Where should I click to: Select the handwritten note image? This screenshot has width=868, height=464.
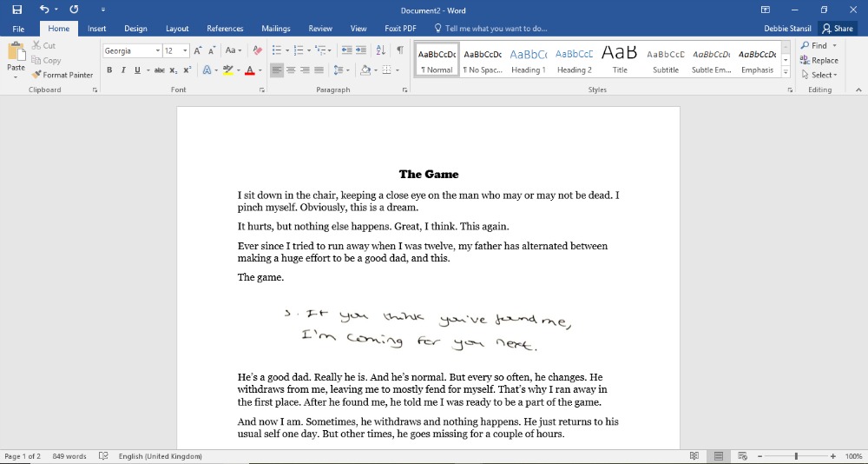point(428,329)
